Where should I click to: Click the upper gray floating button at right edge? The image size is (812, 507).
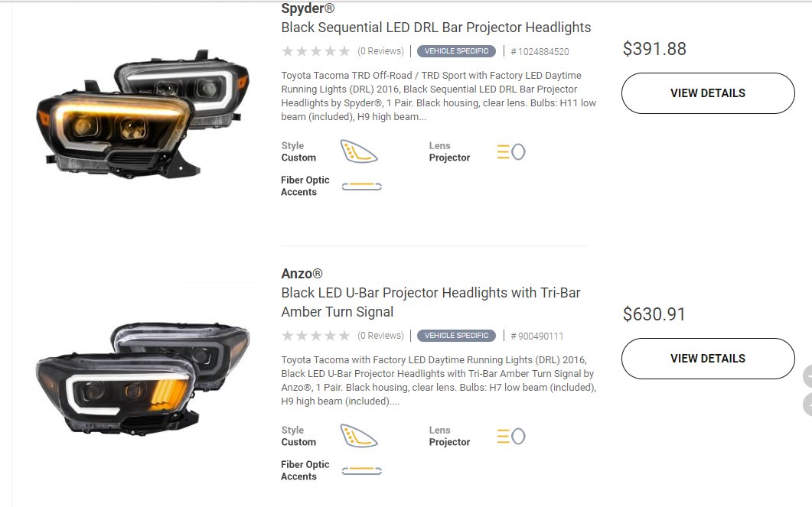click(808, 376)
